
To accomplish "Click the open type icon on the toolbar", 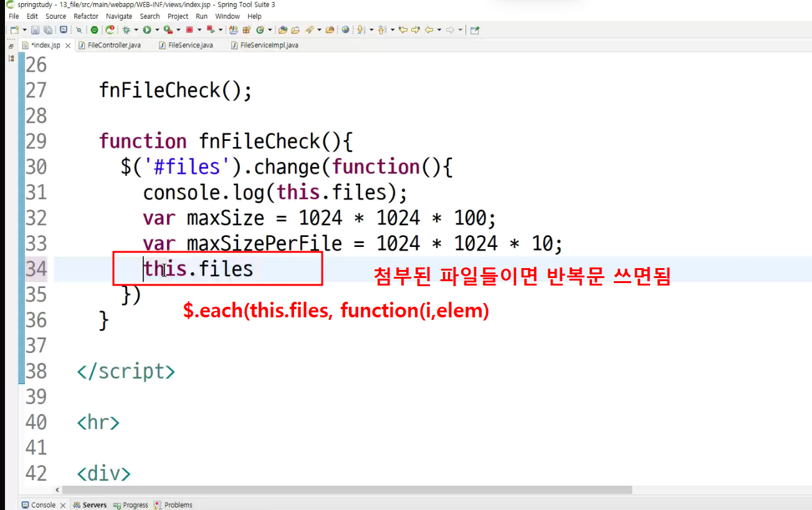I will 234,29.
